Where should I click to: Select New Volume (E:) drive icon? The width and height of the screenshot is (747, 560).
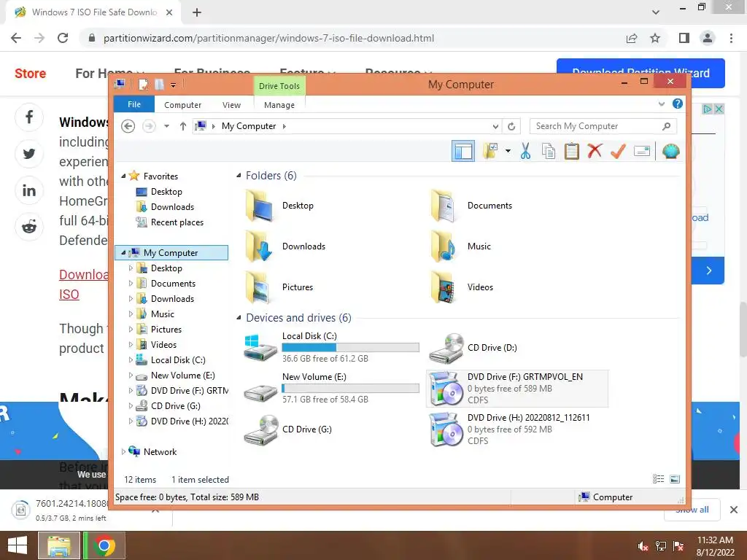(260, 392)
